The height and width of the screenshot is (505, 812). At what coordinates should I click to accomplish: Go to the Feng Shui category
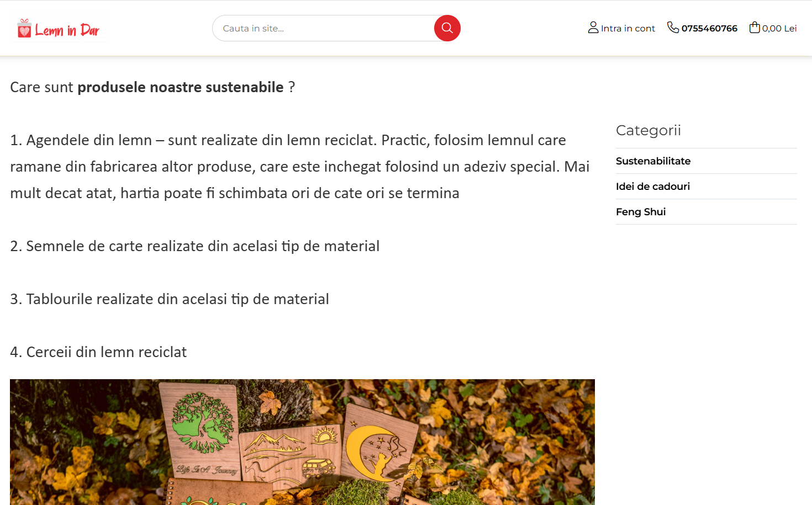pyautogui.click(x=640, y=212)
